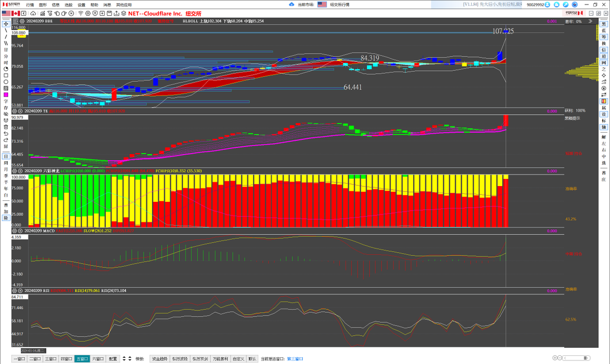This screenshot has height=364, width=610.
Task: Toggle the 网 grid button in right sidebar
Action: [604, 62]
